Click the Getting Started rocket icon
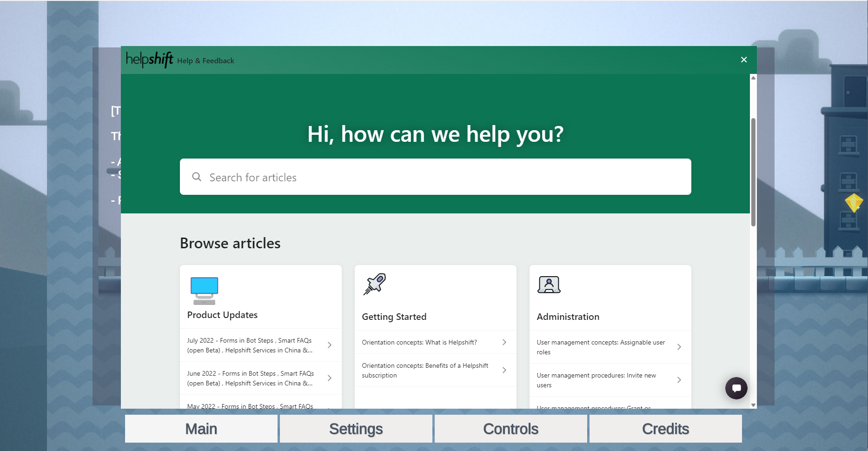868x451 pixels. (x=375, y=284)
